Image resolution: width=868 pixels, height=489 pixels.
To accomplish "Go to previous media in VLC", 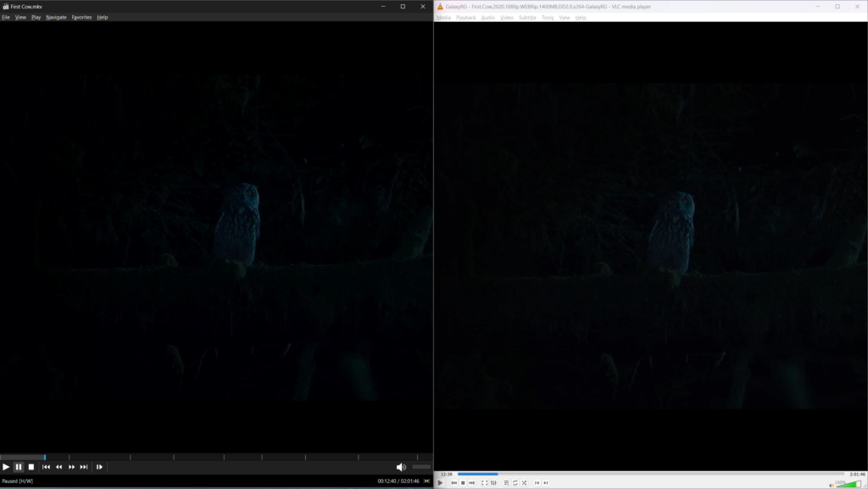I will [x=454, y=483].
